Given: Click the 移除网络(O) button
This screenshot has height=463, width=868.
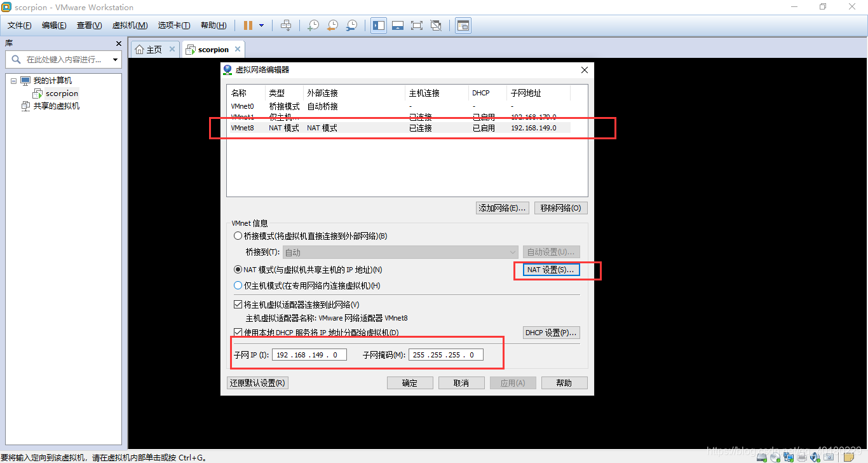Looking at the screenshot, I should [560, 208].
